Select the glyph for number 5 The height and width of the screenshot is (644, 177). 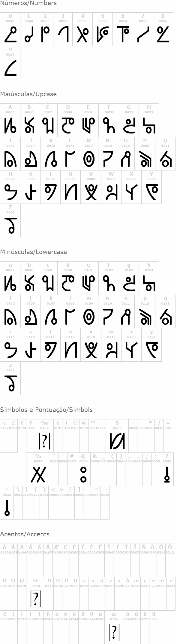pyautogui.click(x=103, y=29)
